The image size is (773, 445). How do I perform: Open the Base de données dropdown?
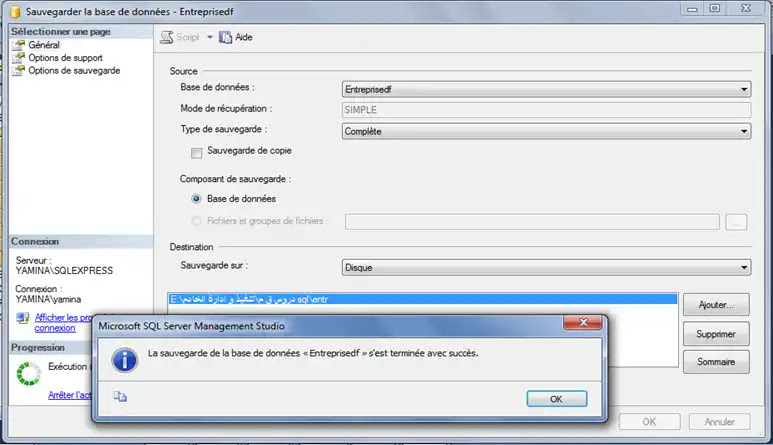point(546,89)
